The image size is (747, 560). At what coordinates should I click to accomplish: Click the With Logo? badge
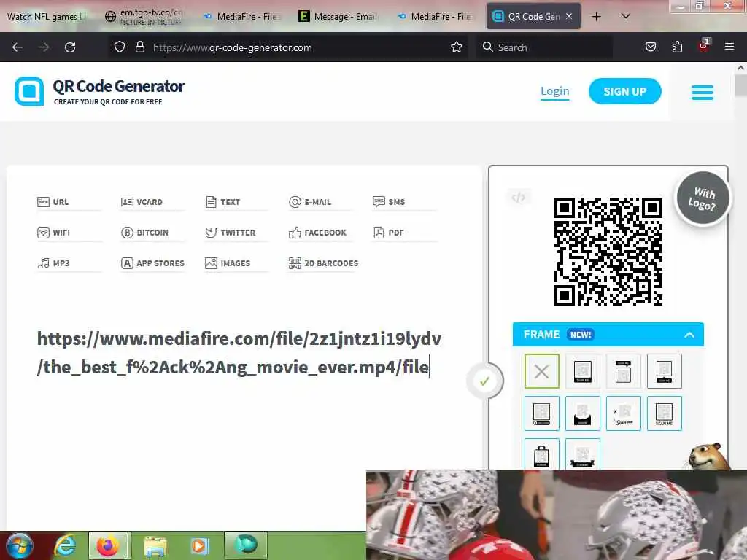[x=703, y=198]
